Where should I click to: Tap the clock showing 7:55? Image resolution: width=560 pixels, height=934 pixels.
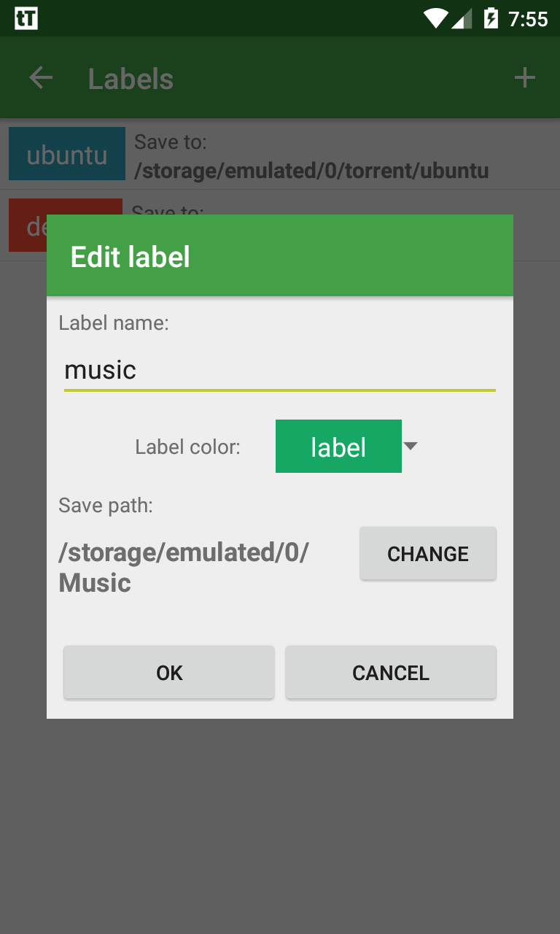[x=528, y=19]
